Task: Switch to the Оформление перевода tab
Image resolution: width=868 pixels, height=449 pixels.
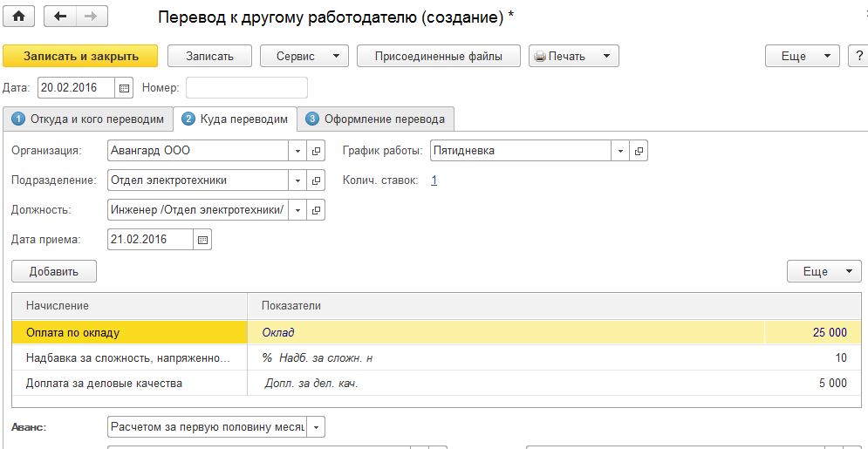Action: (376, 119)
